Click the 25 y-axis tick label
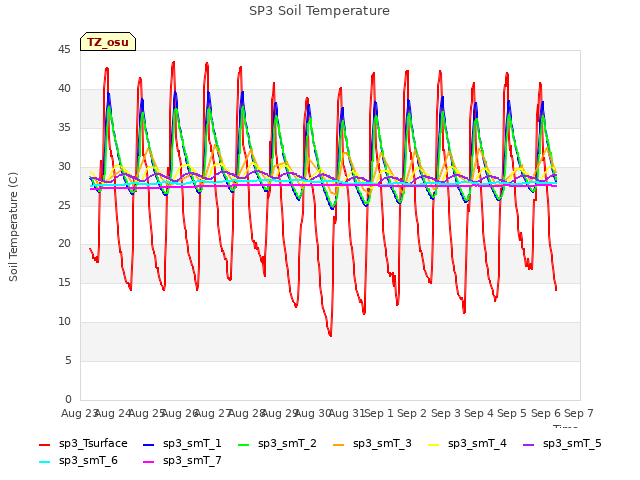The image size is (640, 480). click(x=64, y=205)
